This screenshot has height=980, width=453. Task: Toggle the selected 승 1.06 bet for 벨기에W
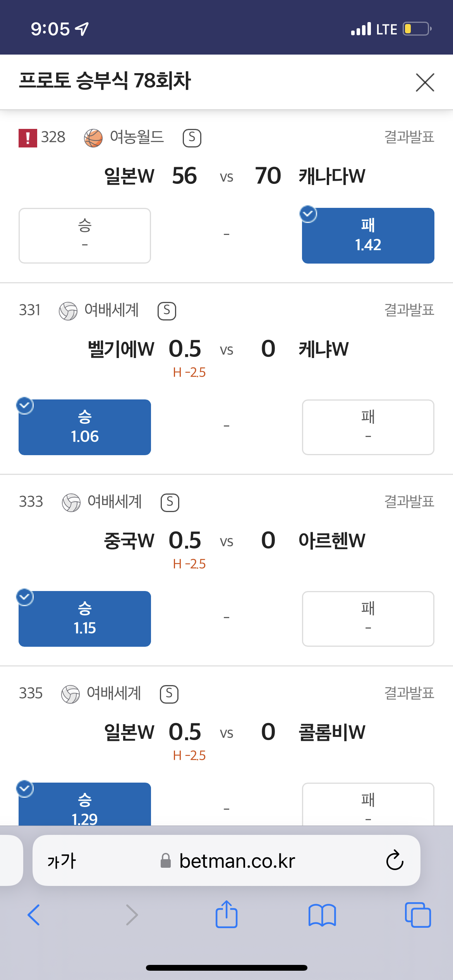coord(85,427)
